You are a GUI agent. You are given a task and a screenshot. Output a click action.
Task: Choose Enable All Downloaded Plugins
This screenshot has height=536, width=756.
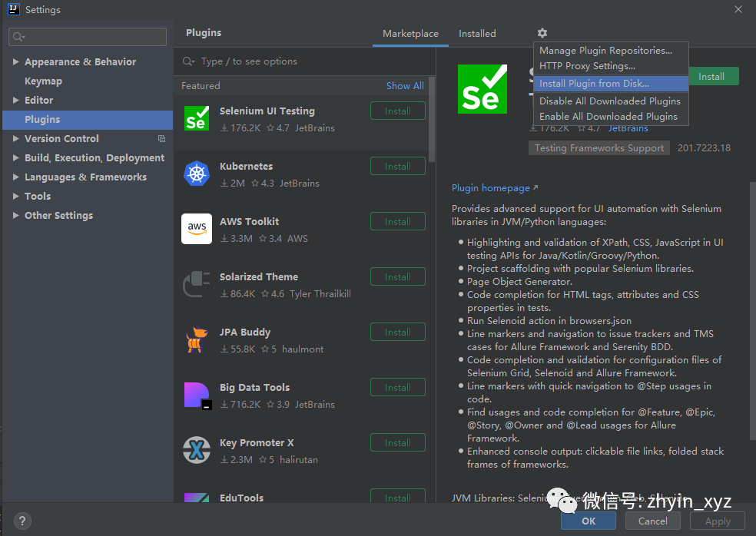pyautogui.click(x=611, y=117)
